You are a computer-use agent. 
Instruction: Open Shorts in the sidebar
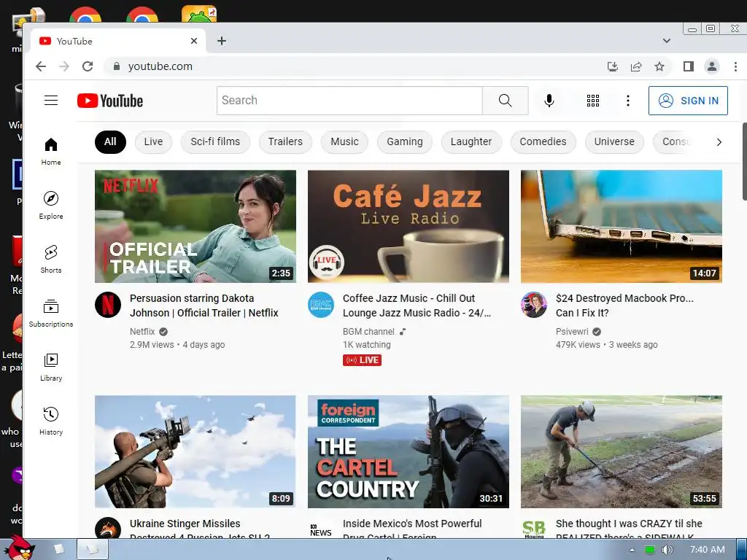[x=51, y=259]
